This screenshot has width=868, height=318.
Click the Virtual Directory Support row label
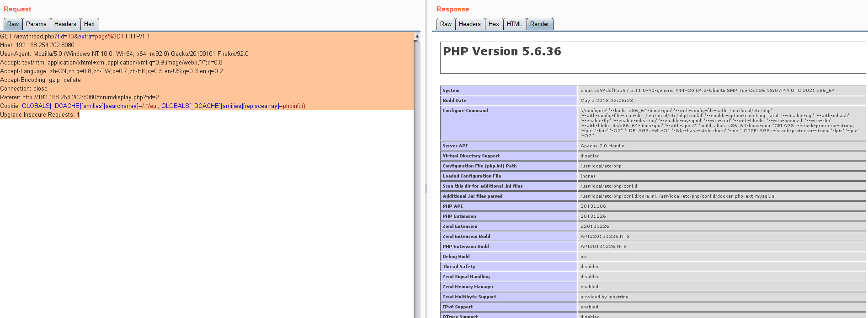471,156
